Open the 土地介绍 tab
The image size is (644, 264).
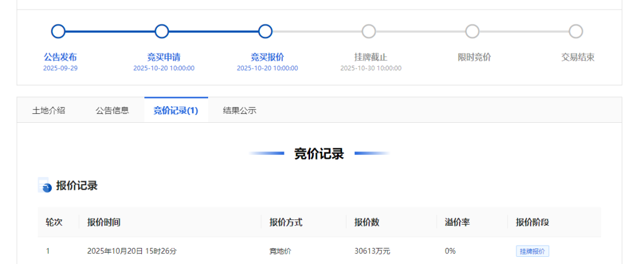(x=49, y=110)
